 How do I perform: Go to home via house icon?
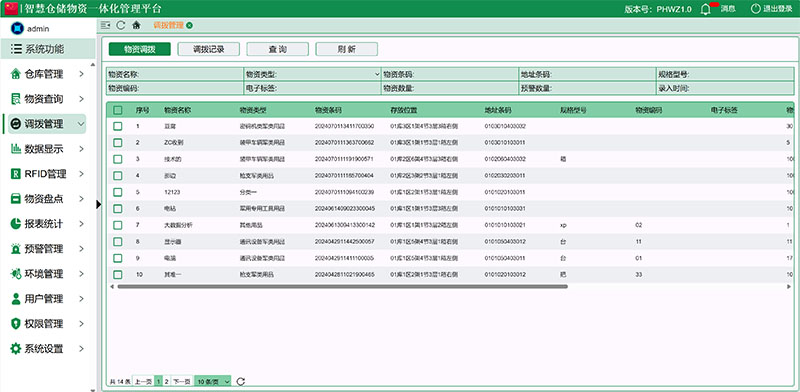point(136,25)
